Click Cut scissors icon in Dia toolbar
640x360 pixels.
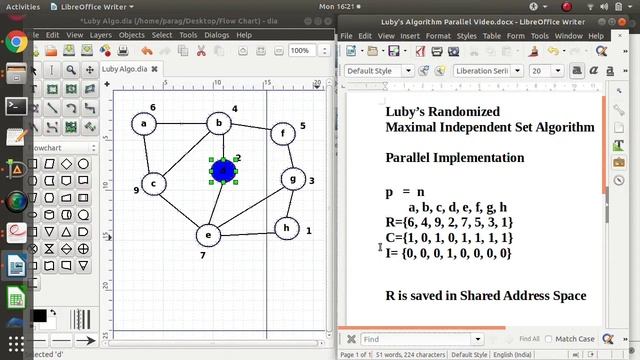click(201, 51)
